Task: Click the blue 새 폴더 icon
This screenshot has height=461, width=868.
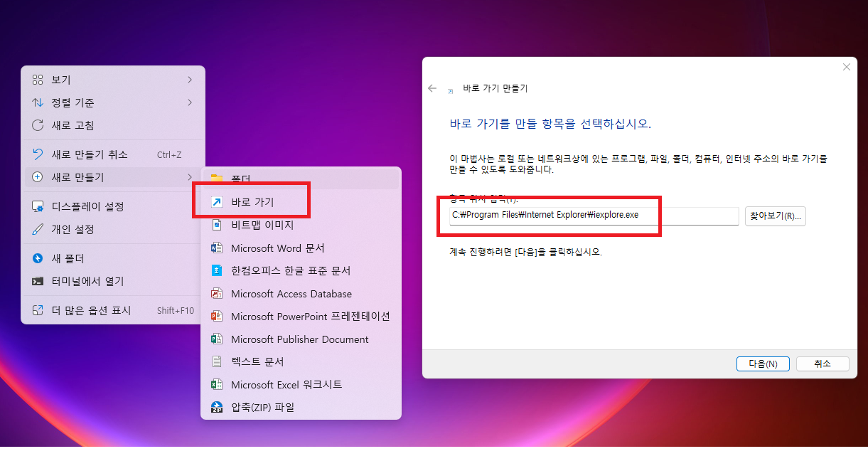Action: coord(38,258)
